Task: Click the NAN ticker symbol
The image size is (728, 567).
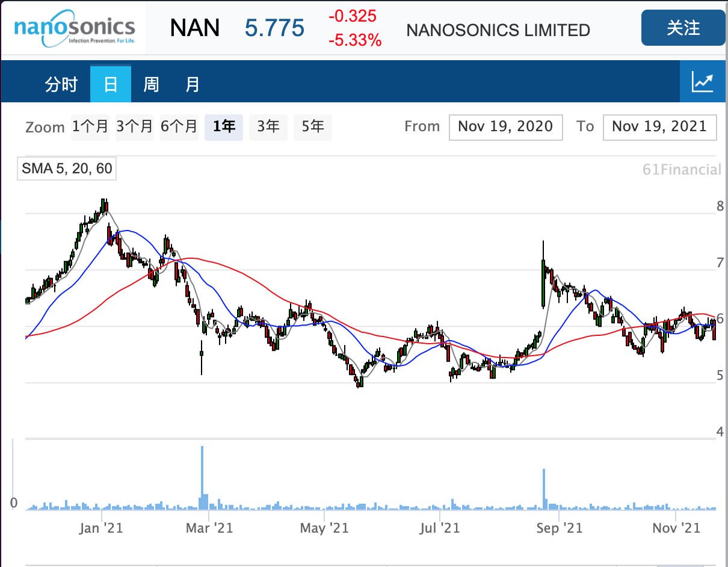Action: (x=195, y=28)
